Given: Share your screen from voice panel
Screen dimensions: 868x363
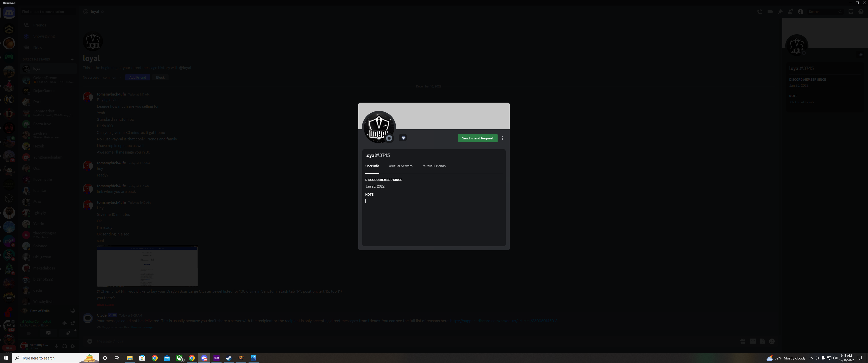Looking at the screenshot, I should point(48,333).
